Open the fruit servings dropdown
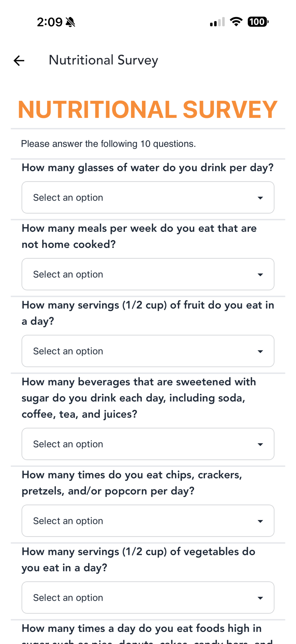Viewport: 296px width, 644px height. [148, 351]
